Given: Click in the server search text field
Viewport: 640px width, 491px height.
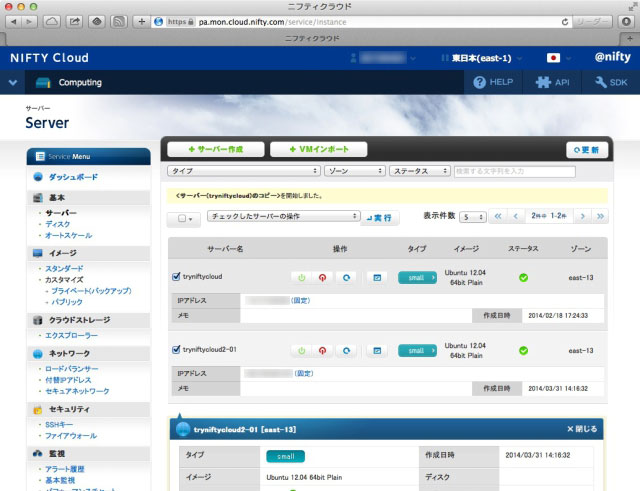Looking at the screenshot, I should pos(515,171).
